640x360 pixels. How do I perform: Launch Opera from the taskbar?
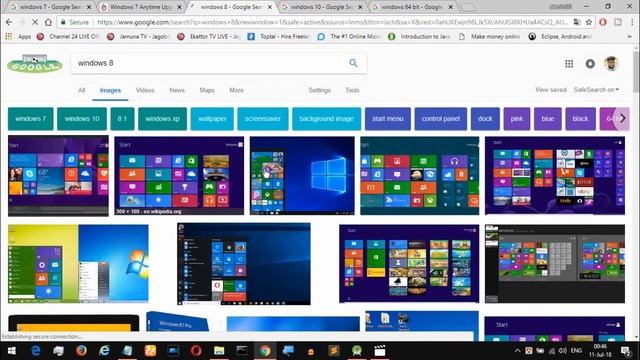[x=196, y=351]
